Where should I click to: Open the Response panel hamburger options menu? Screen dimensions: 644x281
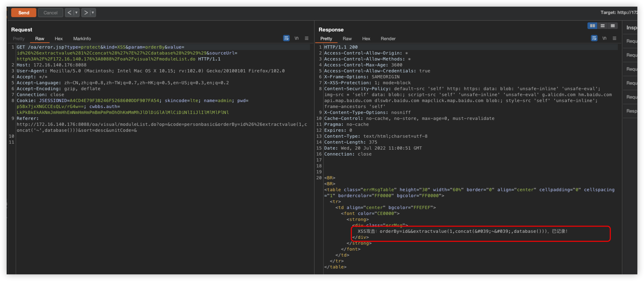[615, 38]
